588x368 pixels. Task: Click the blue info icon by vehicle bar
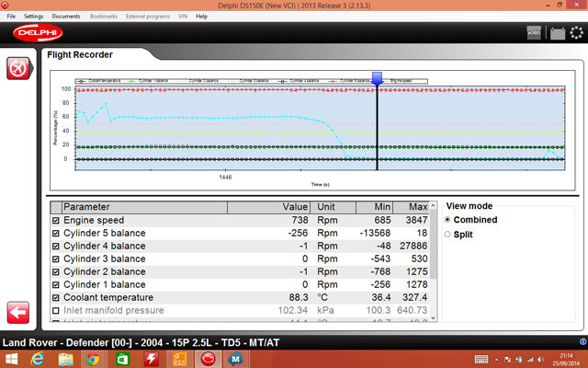583,341
